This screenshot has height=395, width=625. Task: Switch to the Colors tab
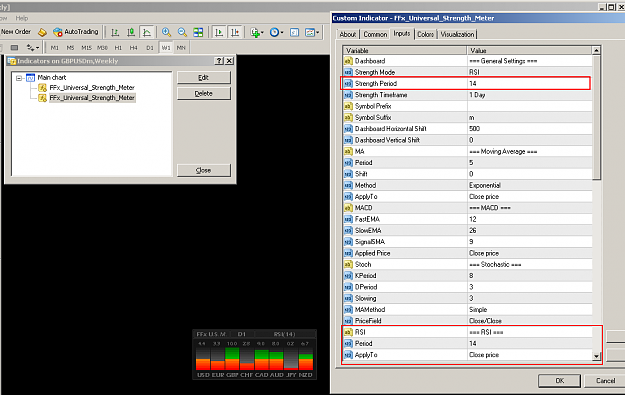425,35
